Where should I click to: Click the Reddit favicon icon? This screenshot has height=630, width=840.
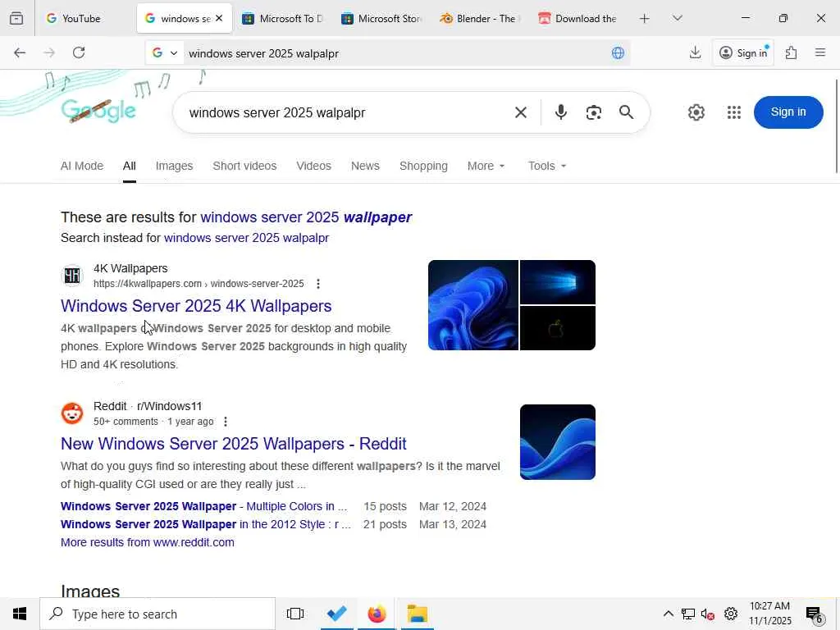point(72,413)
